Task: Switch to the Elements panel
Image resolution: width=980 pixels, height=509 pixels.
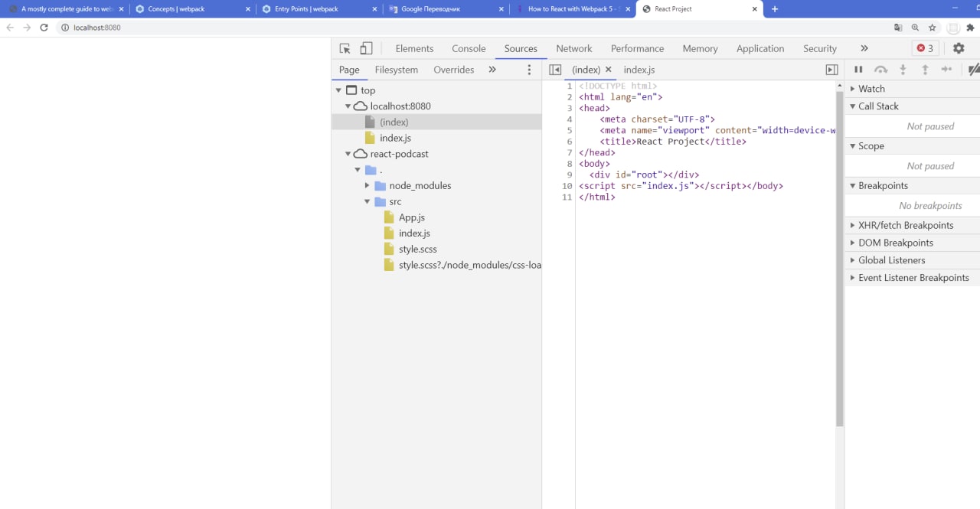Action: [x=414, y=48]
